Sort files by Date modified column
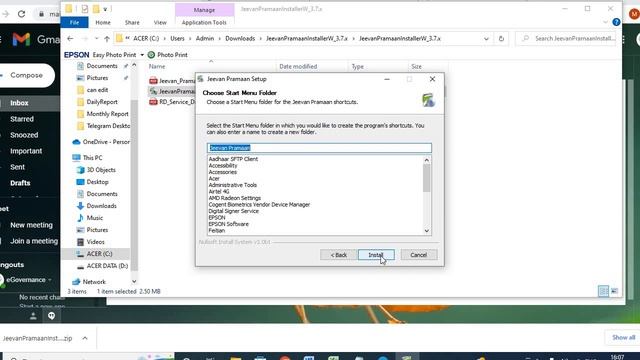Image resolution: width=640 pixels, height=360 pixels. 298,66
